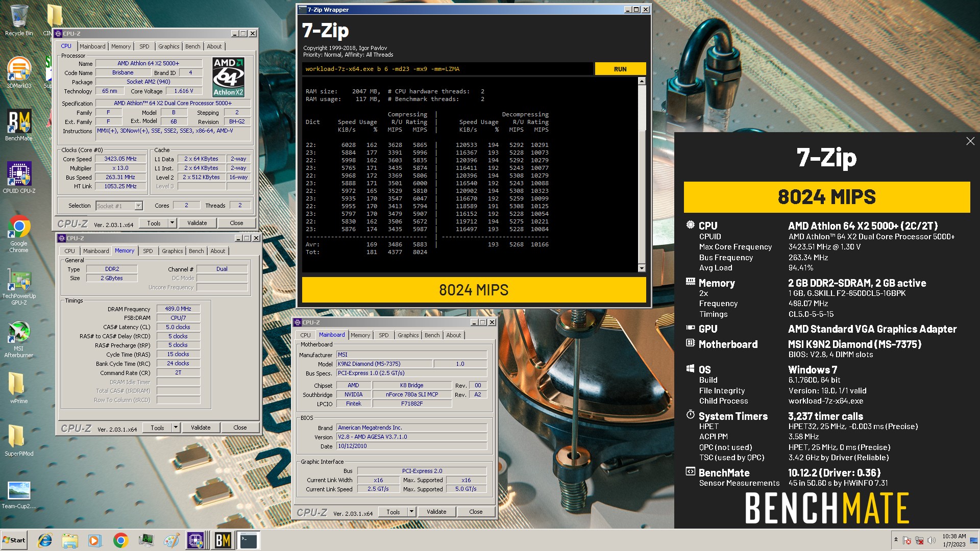This screenshot has width=980, height=551.
Task: Click the Action Center flag tray icon
Action: tap(907, 540)
